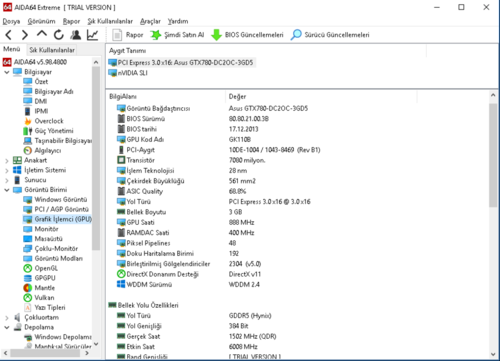Open the Sık Kullanılanlar menu bar item
This screenshot has width=500, height=361.
click(110, 21)
